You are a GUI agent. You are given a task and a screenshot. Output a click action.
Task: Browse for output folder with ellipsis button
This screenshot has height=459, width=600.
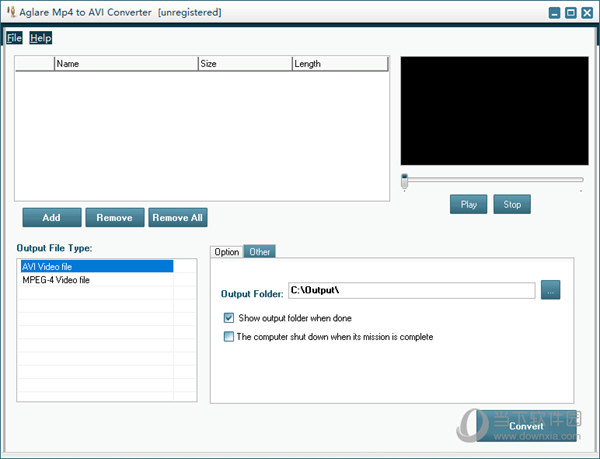pos(551,290)
